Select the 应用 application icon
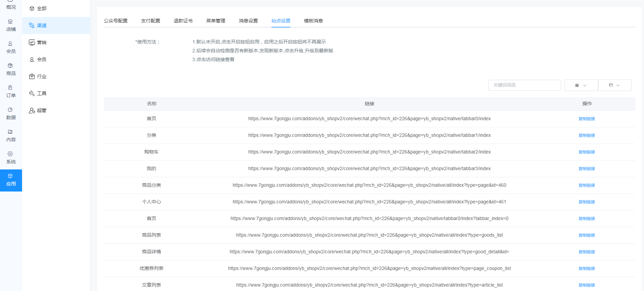Viewport: 644px width, 291px height. point(11,176)
